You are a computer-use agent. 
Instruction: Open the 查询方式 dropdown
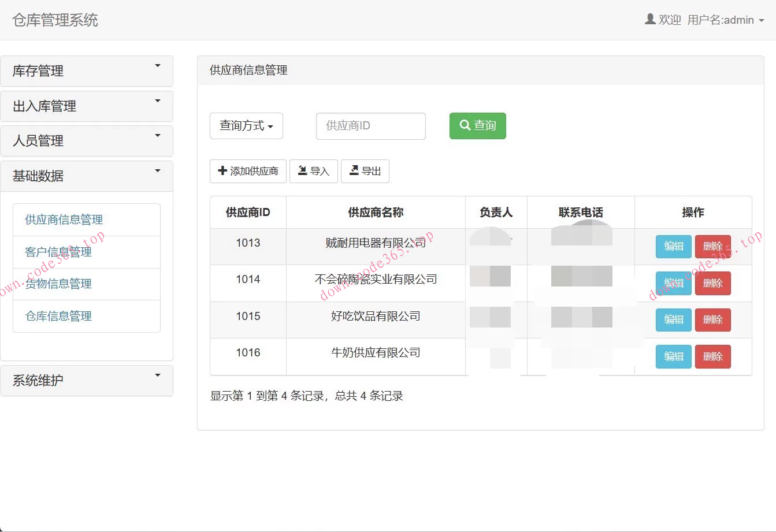click(x=246, y=125)
